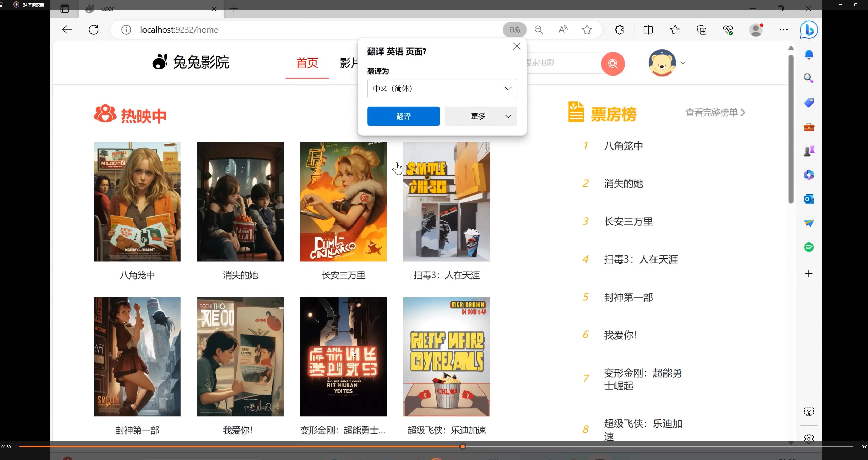This screenshot has width=868, height=460.
Task: Click the 搜索电影 search input
Action: pyautogui.click(x=563, y=63)
